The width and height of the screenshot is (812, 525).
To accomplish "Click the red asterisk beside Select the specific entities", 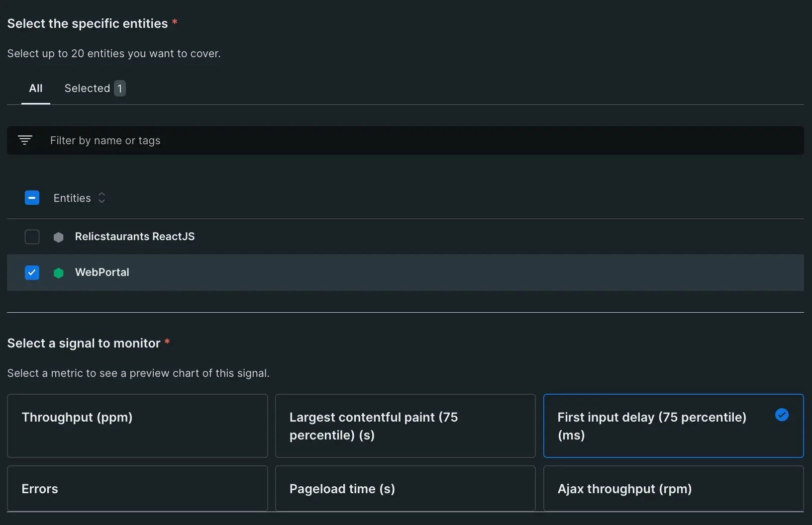I will (x=175, y=22).
